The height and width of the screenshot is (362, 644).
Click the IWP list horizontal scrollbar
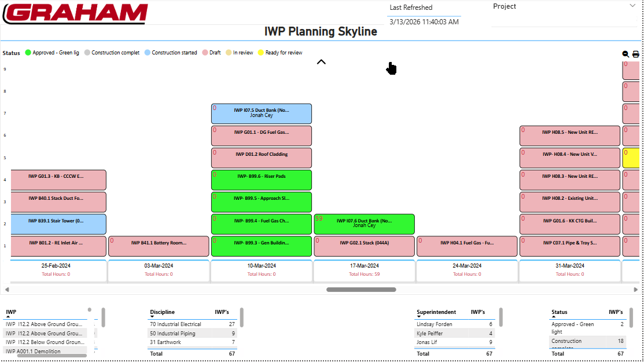(x=51, y=356)
